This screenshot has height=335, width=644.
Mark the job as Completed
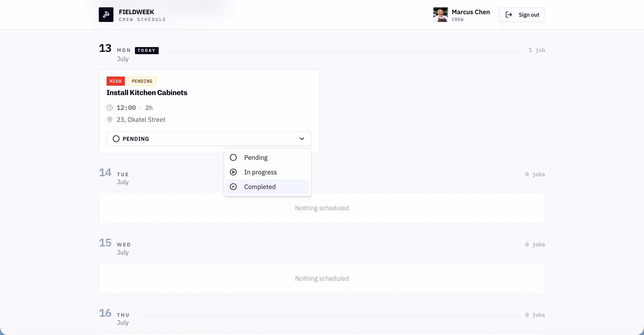click(267, 187)
